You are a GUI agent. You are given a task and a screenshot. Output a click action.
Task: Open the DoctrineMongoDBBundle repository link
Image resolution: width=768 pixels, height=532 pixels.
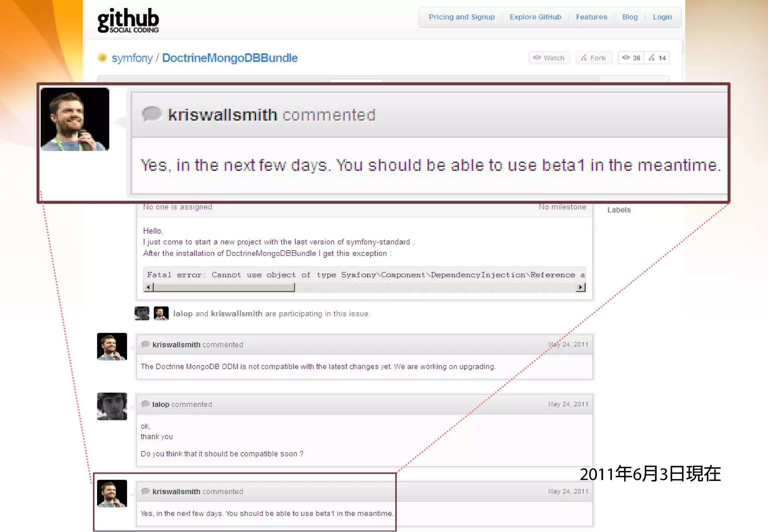pos(229,58)
